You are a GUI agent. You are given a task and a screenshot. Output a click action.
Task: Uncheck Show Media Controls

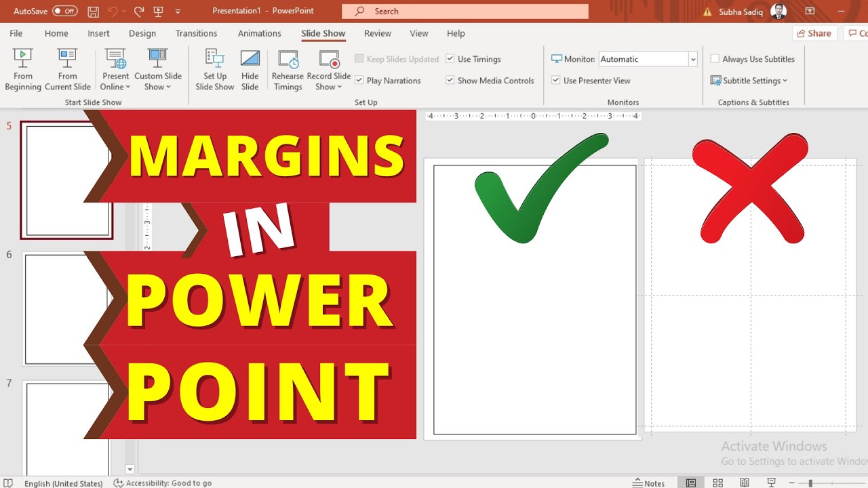click(x=450, y=80)
